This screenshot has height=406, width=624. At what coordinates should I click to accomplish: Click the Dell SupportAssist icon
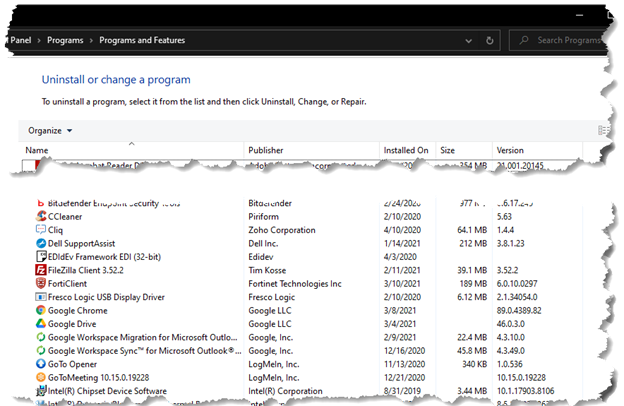(x=41, y=243)
